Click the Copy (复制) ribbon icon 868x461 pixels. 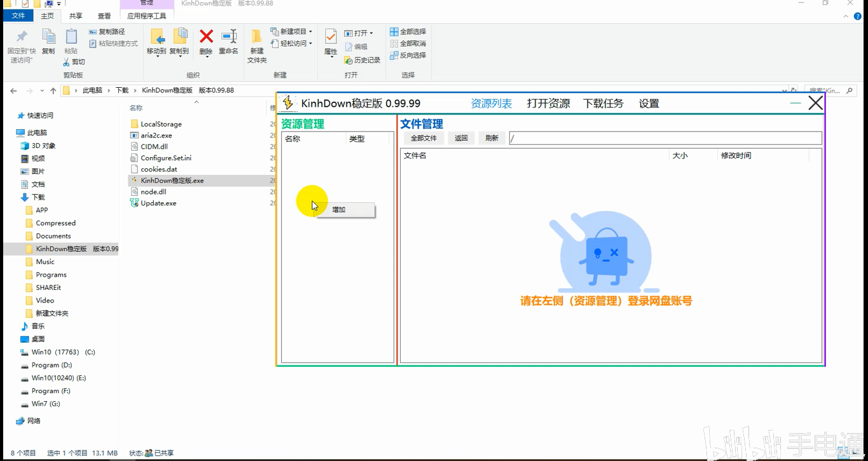[48, 36]
